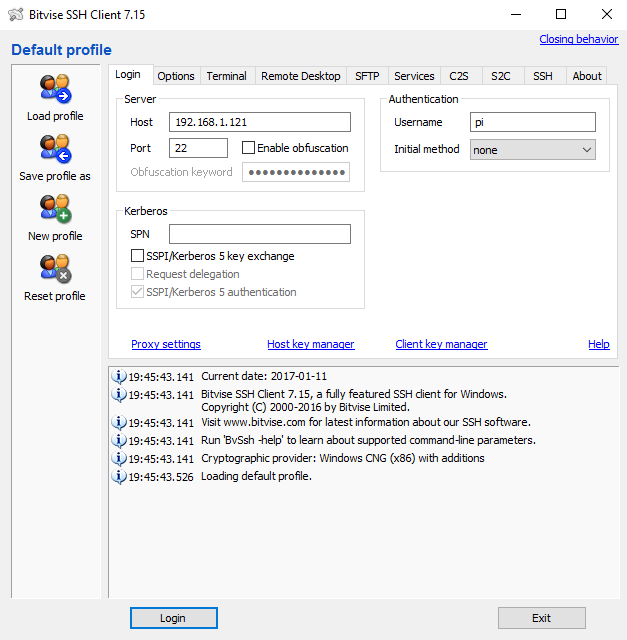Select the C2S tab
The height and width of the screenshot is (640, 627).
click(x=459, y=76)
